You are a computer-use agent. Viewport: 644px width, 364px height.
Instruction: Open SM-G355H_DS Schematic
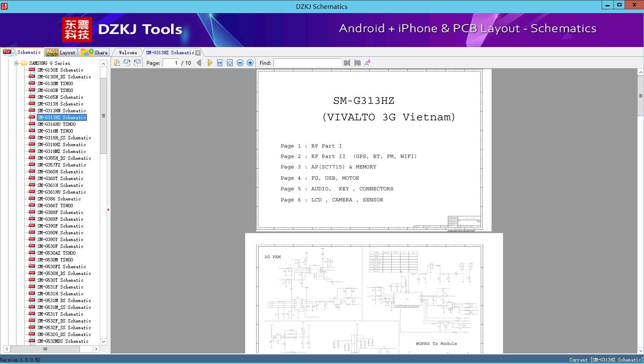coord(64,158)
